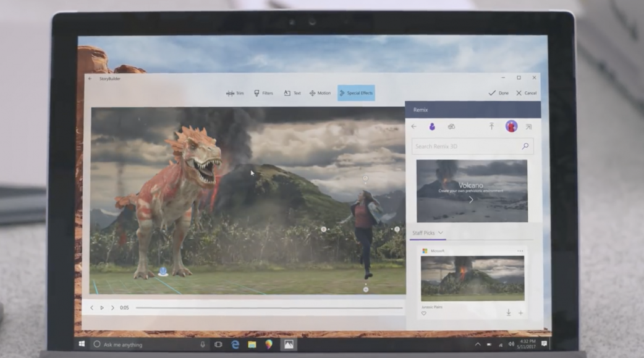Click the top rotation handle above the girl
The width and height of the screenshot is (644, 358).
tap(365, 178)
